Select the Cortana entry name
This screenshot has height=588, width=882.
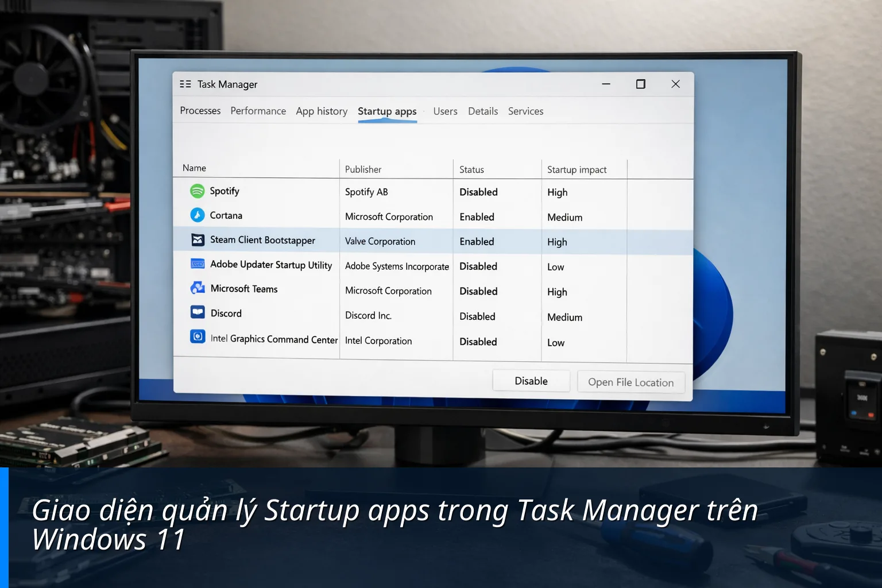[x=226, y=215]
